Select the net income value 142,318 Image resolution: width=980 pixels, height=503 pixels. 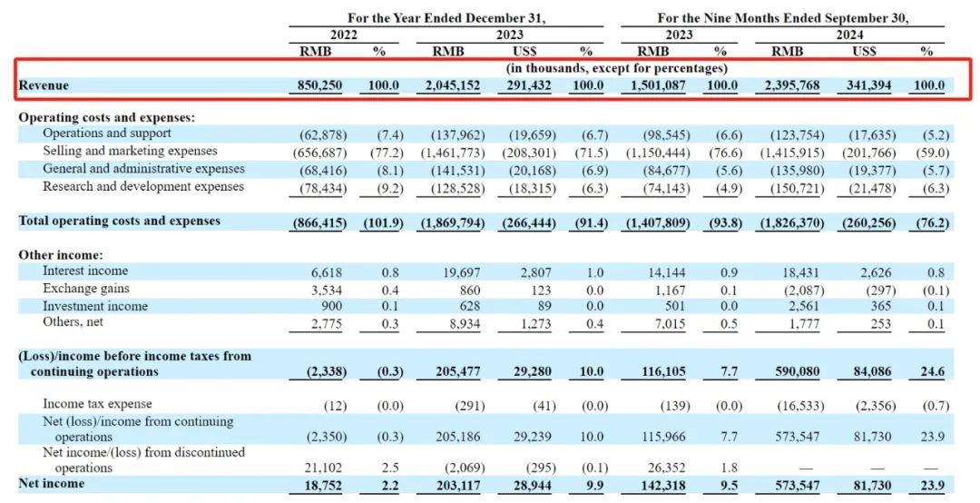point(663,486)
